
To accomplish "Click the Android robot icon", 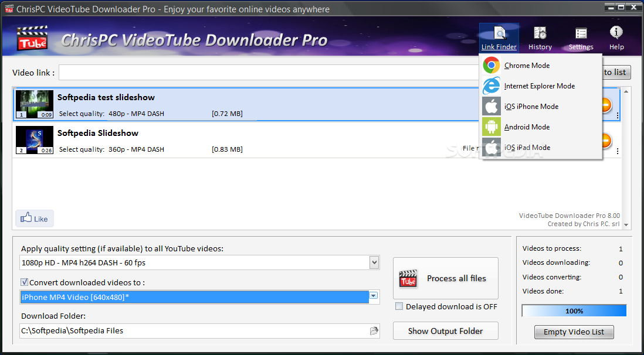I will [x=492, y=127].
